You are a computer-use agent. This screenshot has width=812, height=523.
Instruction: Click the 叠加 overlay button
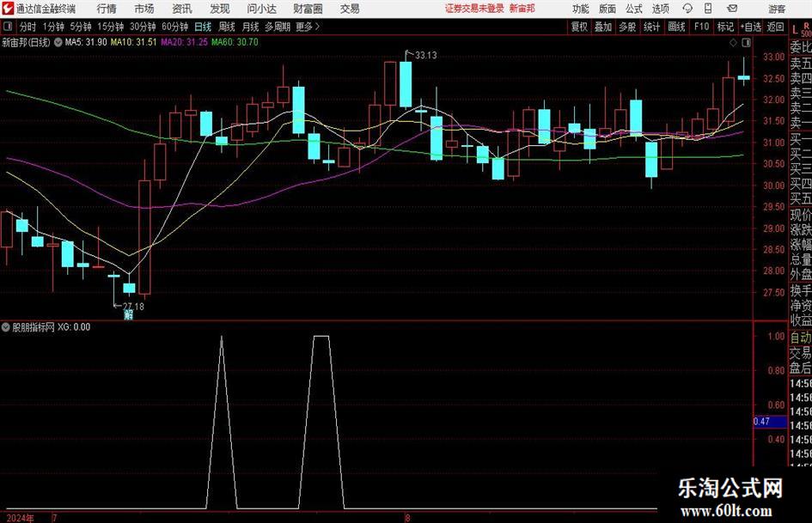(603, 27)
